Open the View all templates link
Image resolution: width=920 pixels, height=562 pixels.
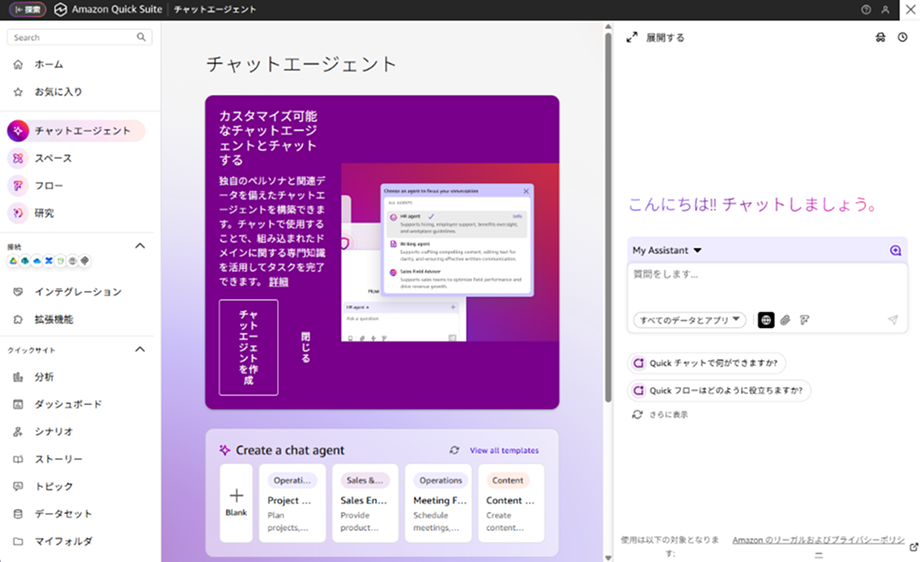tap(503, 451)
